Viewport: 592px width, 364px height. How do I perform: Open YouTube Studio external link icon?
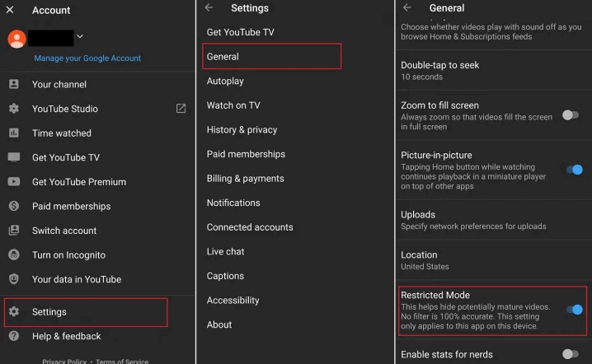coord(181,109)
